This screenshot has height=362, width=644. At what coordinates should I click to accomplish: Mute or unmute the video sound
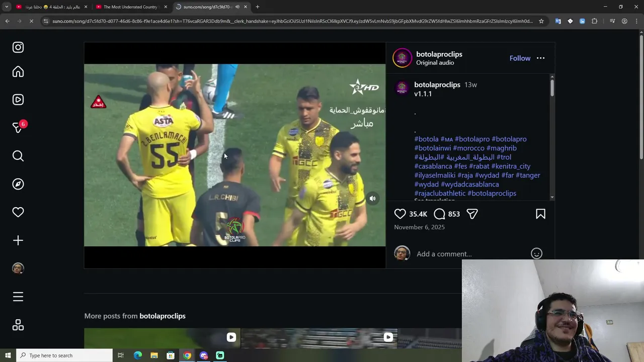pyautogui.click(x=373, y=198)
